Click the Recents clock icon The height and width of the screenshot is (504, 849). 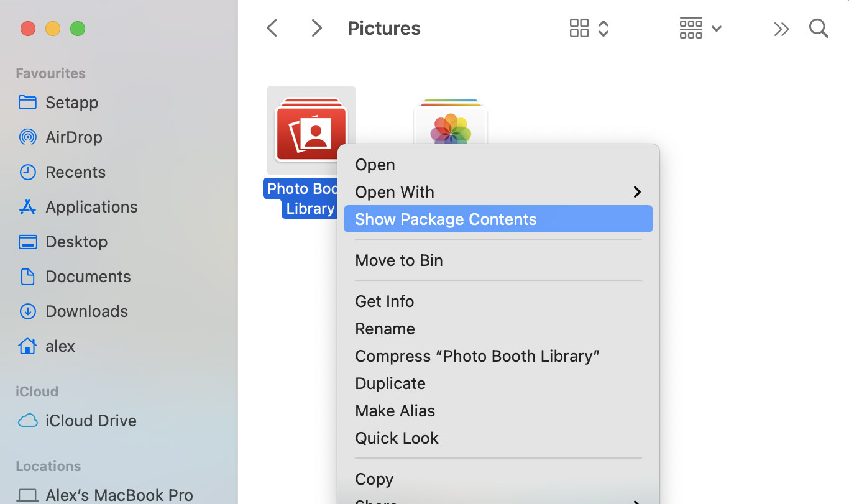[x=27, y=172]
